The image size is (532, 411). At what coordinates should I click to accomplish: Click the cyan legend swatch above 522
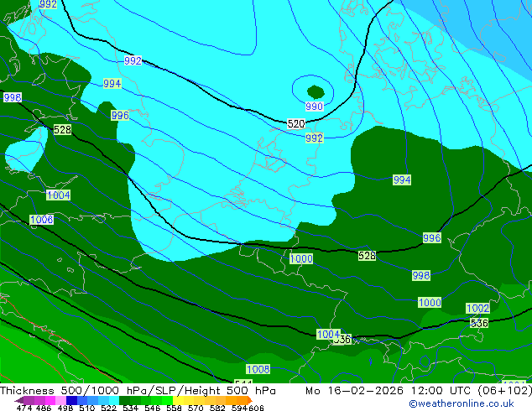(x=114, y=400)
